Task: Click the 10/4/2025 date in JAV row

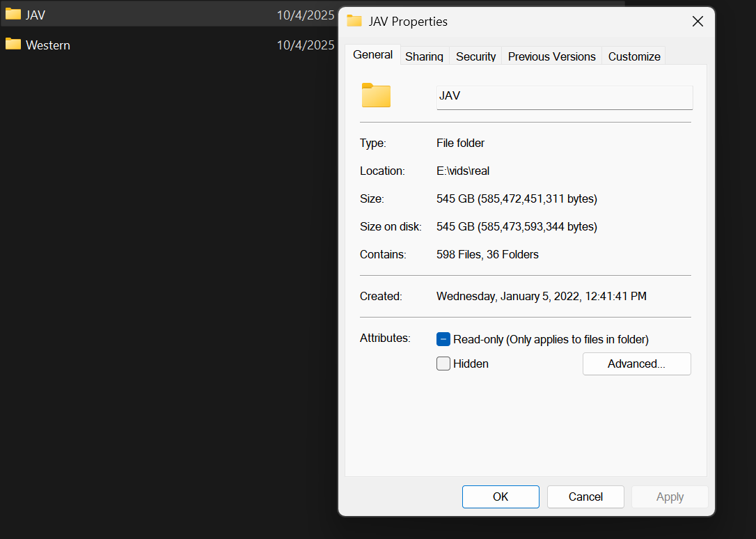Action: (x=306, y=15)
